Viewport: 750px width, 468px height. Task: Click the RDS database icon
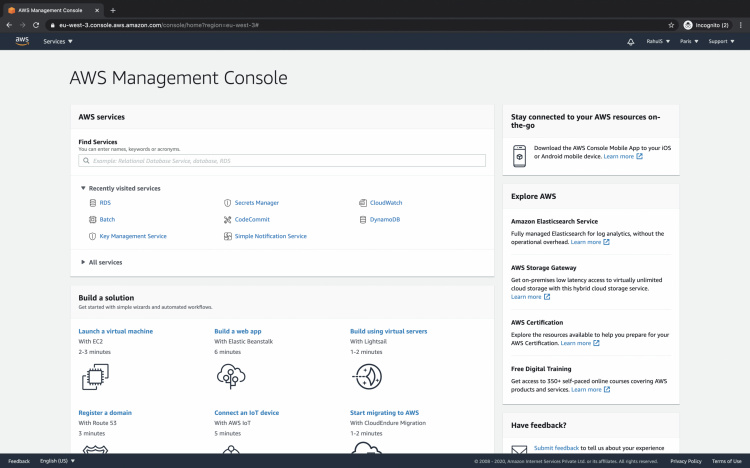pos(92,203)
